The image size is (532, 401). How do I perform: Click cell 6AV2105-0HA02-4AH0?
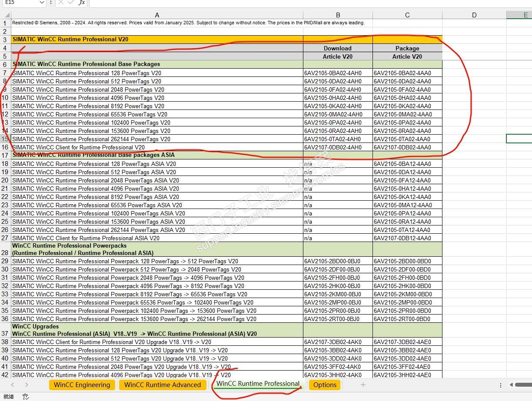338,98
